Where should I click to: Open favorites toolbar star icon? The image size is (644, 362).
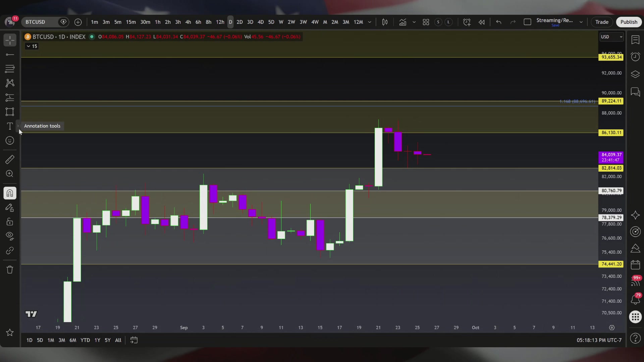[10, 333]
